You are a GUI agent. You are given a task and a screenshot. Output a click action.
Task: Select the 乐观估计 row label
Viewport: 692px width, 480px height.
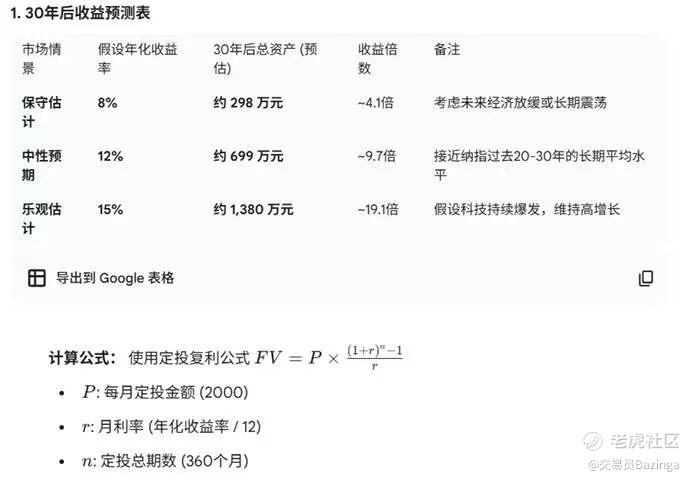(42, 218)
